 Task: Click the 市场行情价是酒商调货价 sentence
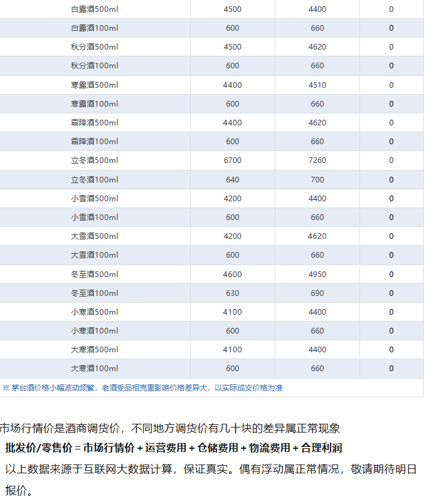pos(170,429)
